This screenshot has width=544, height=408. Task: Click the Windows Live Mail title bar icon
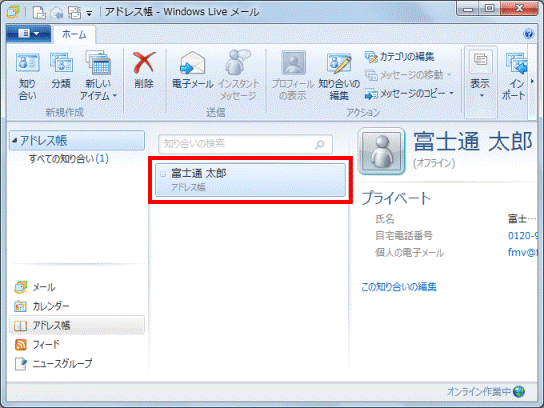click(x=13, y=12)
